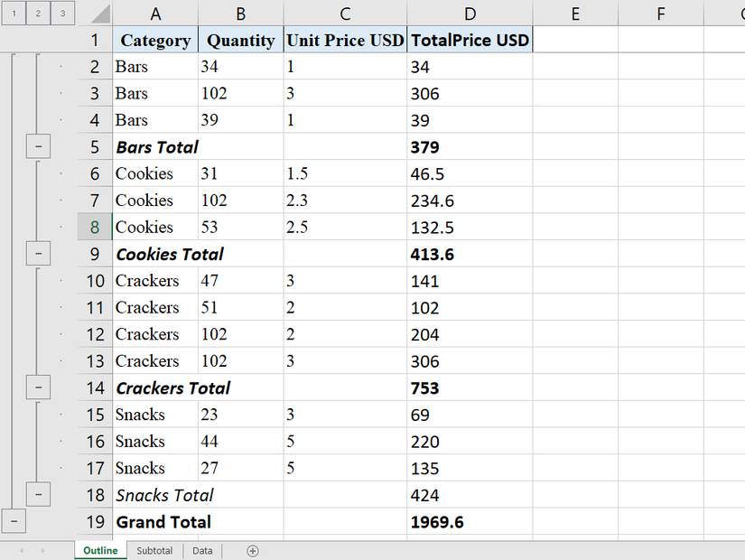Select the Grand Total cell

click(163, 522)
